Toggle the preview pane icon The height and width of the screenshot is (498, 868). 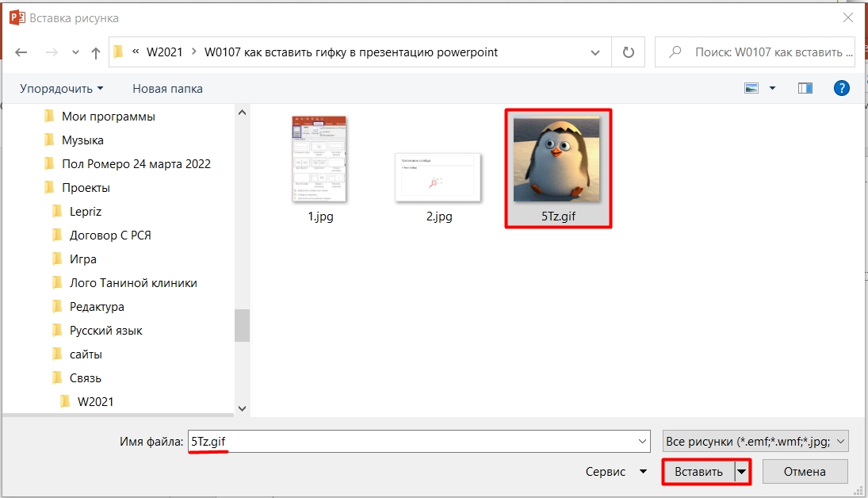pyautogui.click(x=805, y=88)
